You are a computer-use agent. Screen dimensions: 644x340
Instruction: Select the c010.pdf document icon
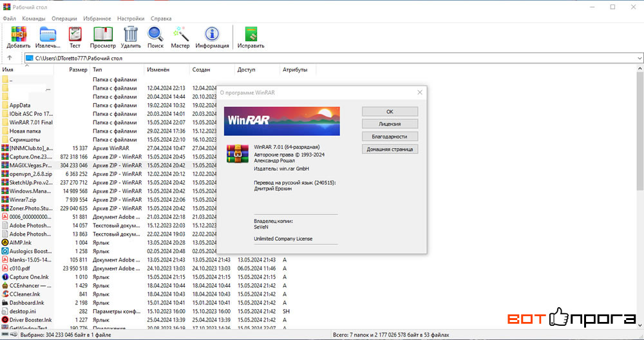click(5, 268)
